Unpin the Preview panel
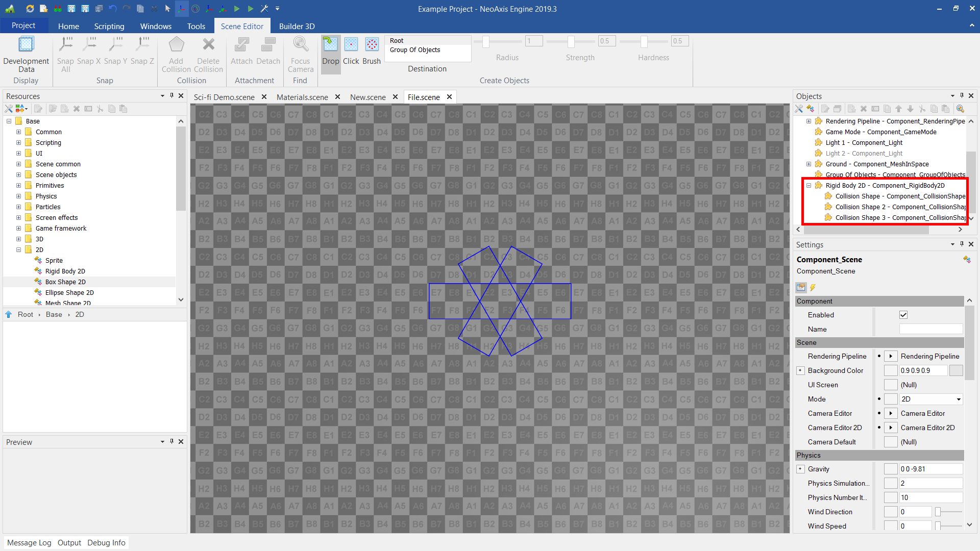980x551 pixels. (x=171, y=441)
